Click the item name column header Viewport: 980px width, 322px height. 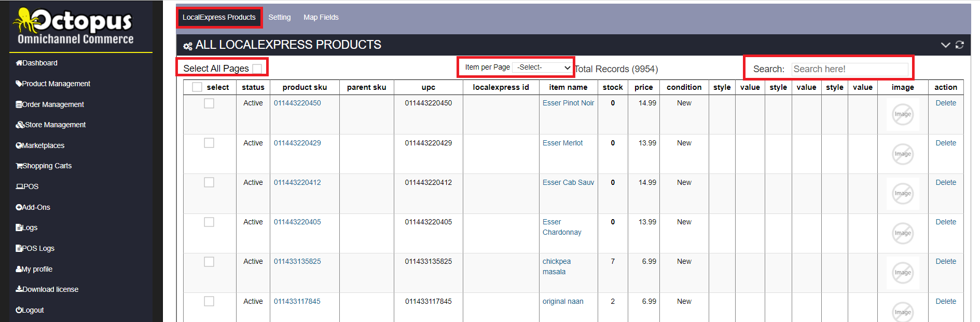568,87
